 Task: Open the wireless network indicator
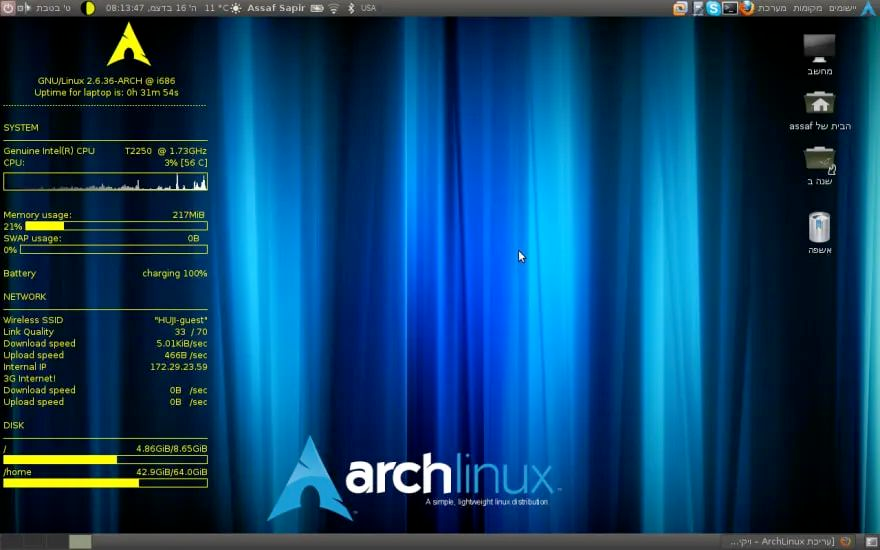[x=334, y=8]
